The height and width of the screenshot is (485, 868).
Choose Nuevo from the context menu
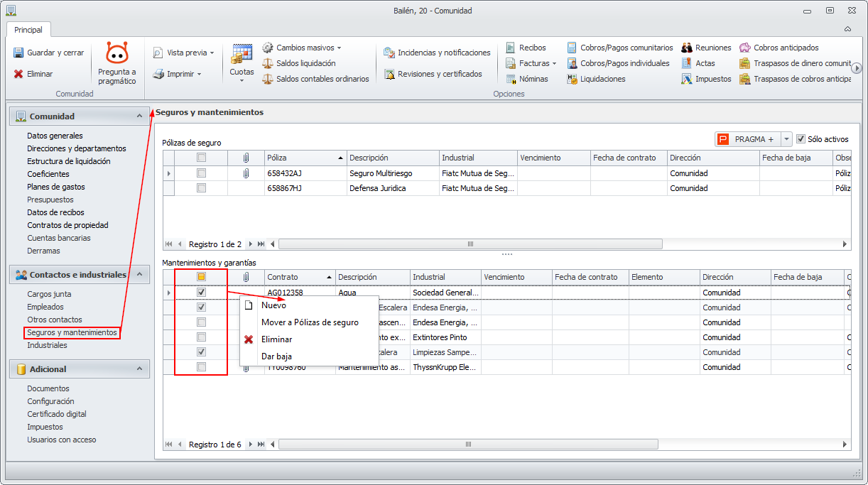(x=309, y=305)
